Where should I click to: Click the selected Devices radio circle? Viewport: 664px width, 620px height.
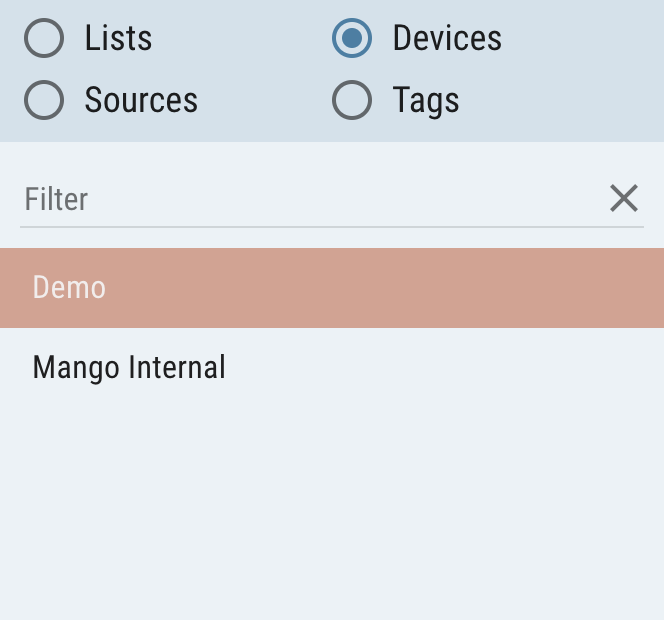tap(352, 39)
